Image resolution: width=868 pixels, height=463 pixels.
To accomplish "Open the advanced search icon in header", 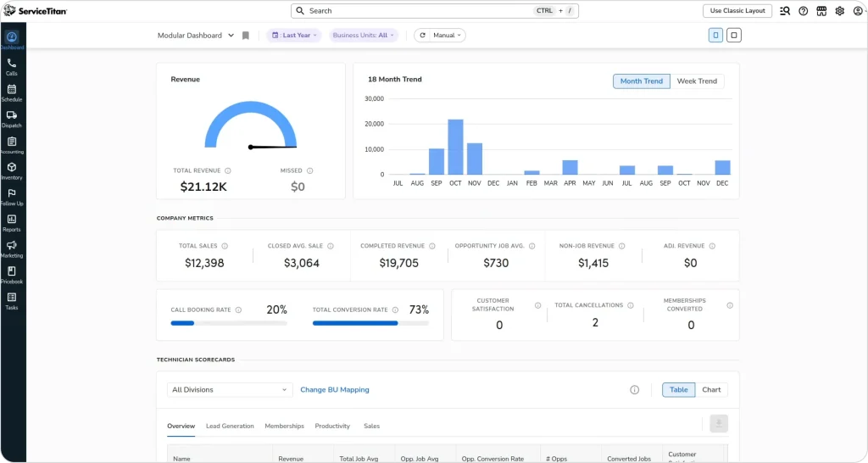I will [785, 10].
